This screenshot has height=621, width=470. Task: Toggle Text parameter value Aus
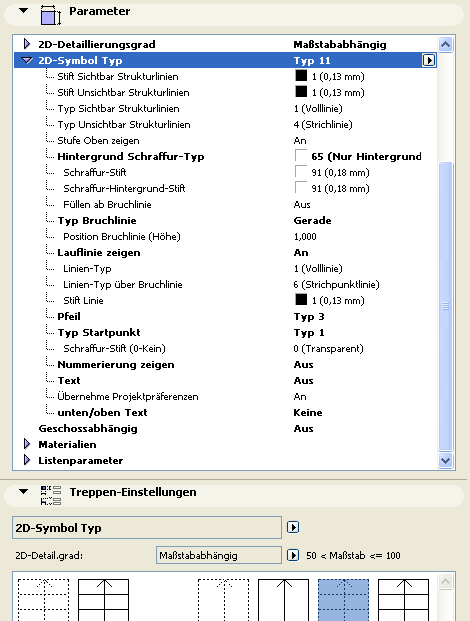pos(303,381)
